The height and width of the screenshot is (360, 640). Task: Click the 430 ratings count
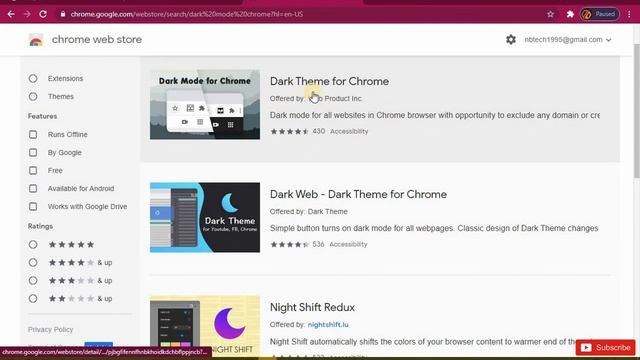click(319, 131)
